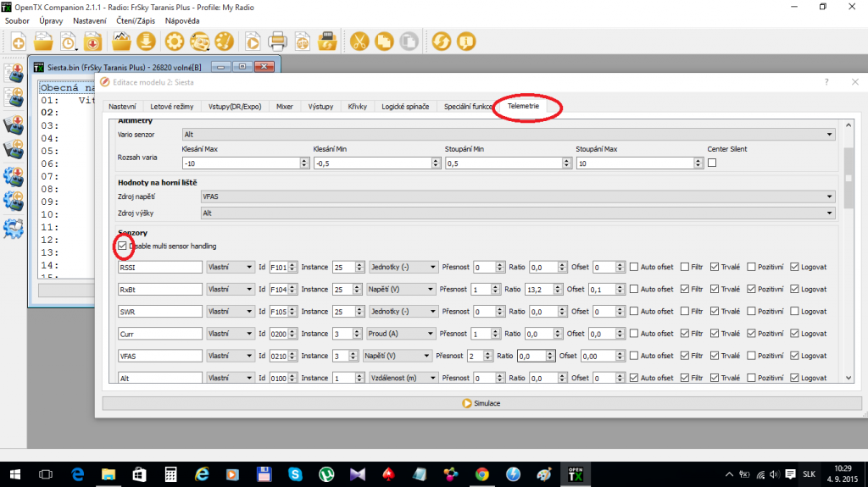Click the printer icon in toolbar
The image size is (868, 487).
click(x=277, y=41)
